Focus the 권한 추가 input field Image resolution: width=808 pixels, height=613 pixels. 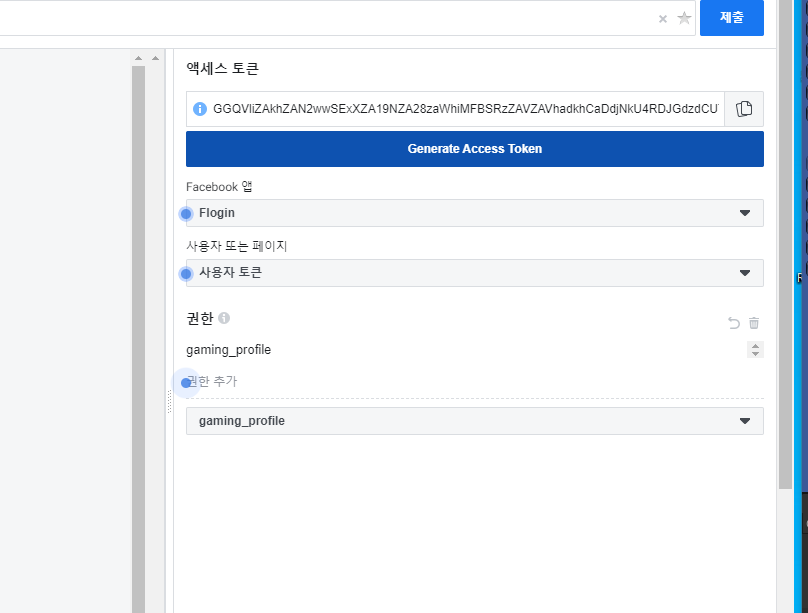pos(475,382)
